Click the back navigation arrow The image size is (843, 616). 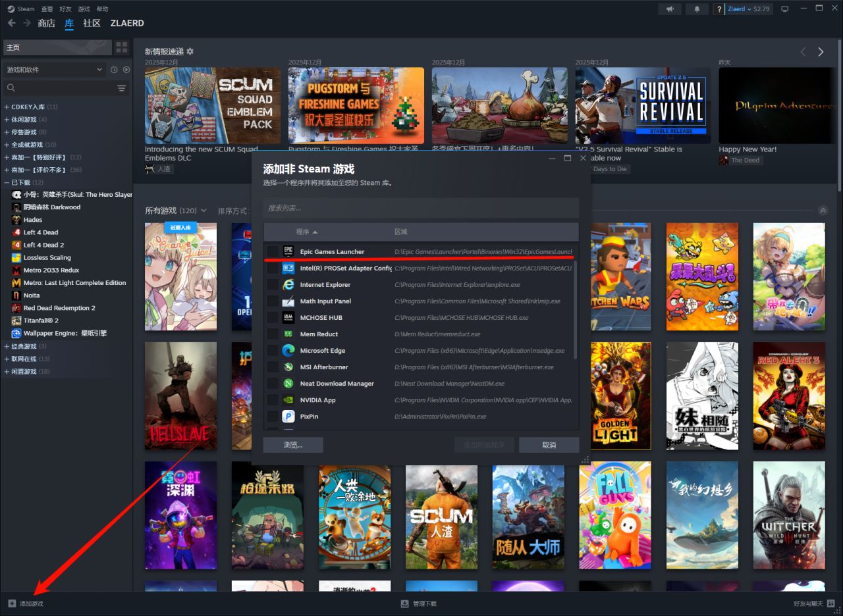coord(11,23)
